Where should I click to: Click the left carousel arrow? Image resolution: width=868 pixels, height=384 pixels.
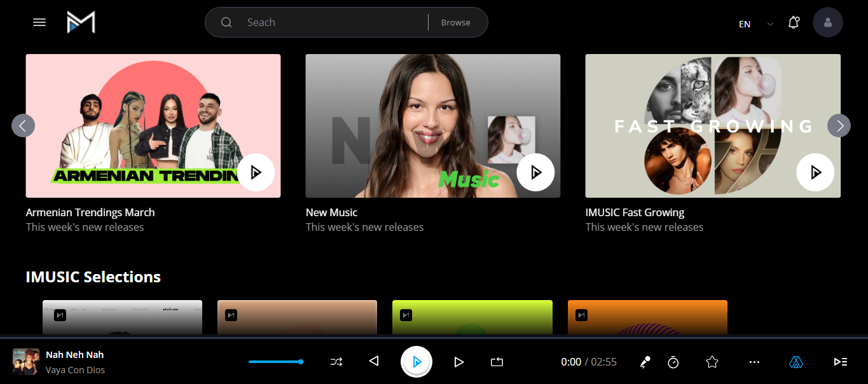click(x=24, y=125)
